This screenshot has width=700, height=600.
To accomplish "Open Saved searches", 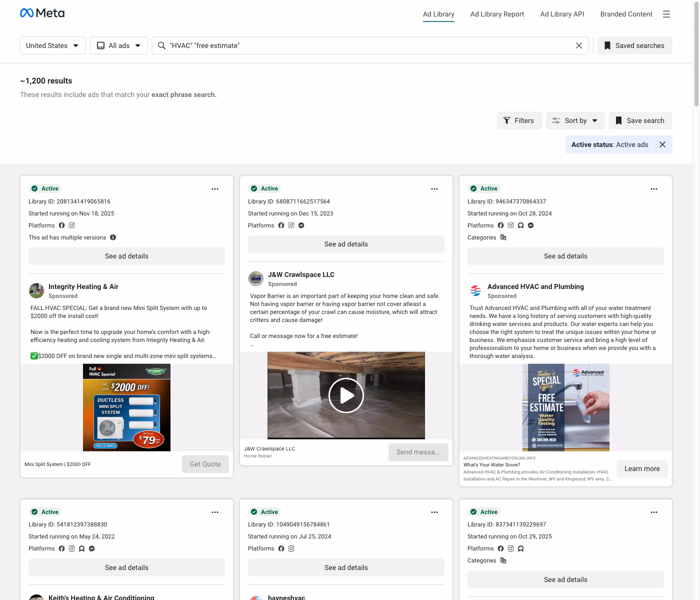I will (x=634, y=45).
